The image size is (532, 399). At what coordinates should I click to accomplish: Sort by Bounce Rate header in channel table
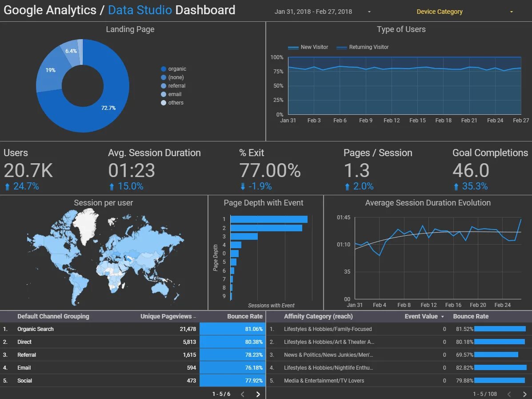(x=244, y=316)
